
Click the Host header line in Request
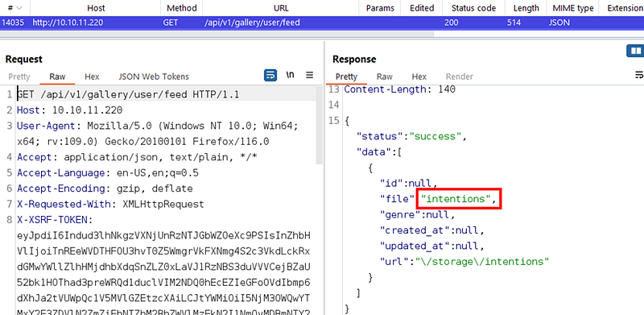[69, 110]
